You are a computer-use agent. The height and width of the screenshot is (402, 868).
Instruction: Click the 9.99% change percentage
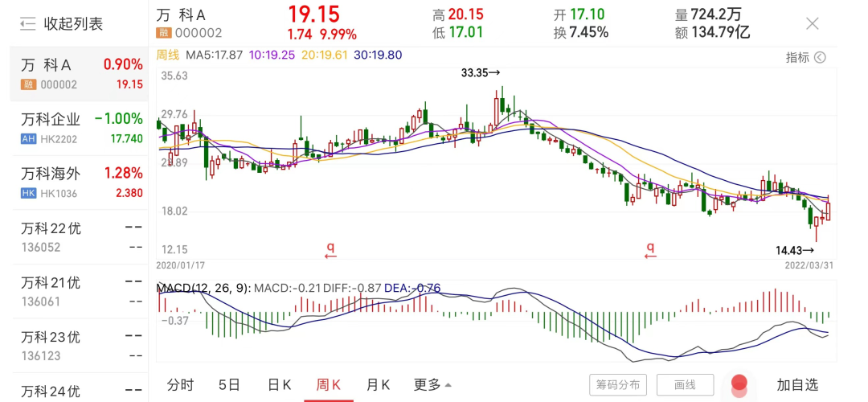(338, 35)
